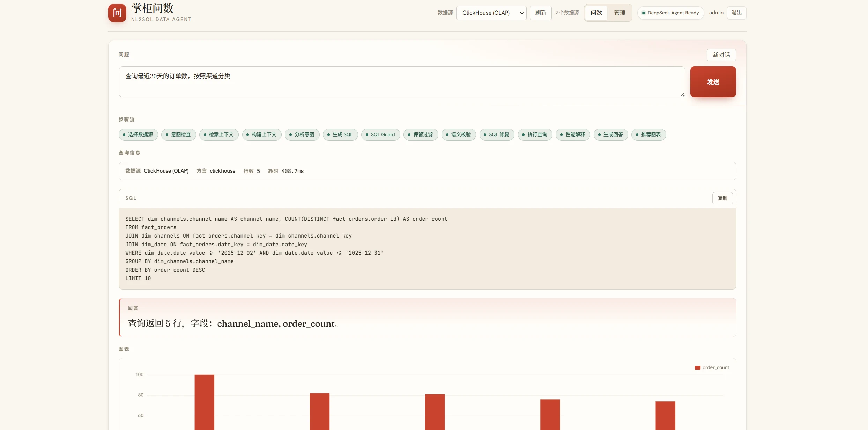Click the 408.7ms duration value
Screen dimensions: 868x430
tap(292, 171)
